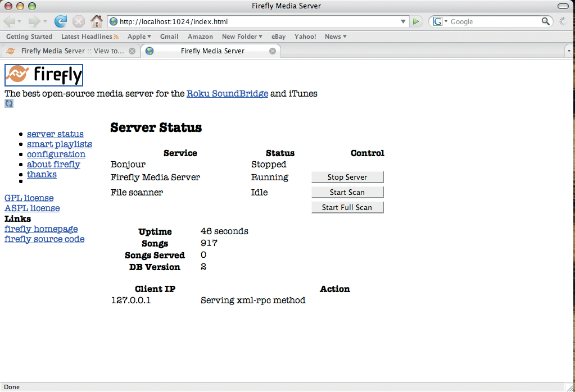Visit the firefly source code link
Viewport: 575px width, 392px height.
(44, 239)
